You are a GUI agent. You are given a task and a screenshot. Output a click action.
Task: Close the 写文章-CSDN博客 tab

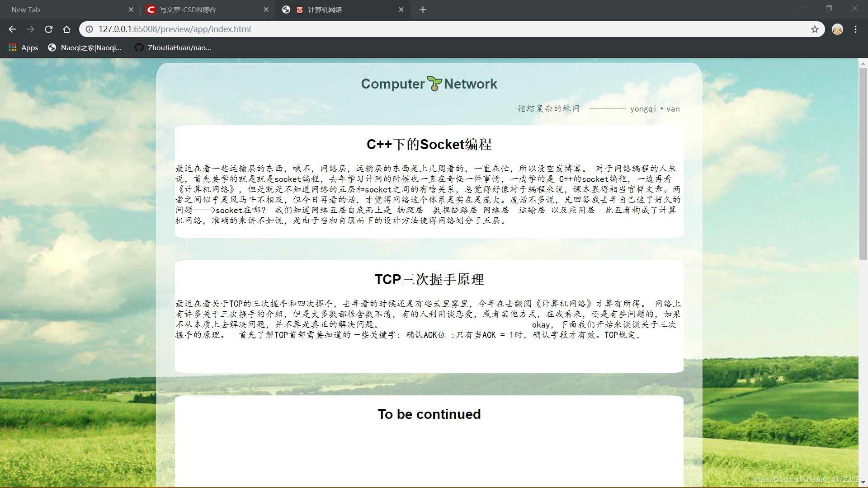[x=266, y=9]
